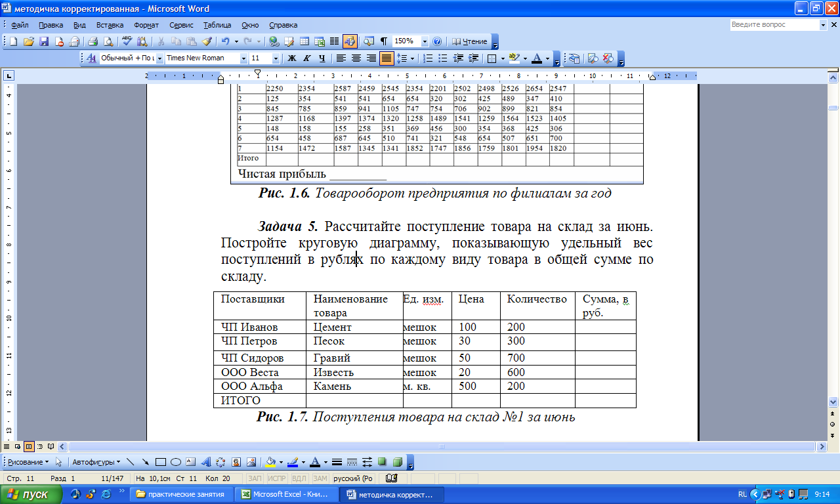Viewport: 840px width, 504px height.
Task: Open the 150% zoom dropdown
Action: pyautogui.click(x=425, y=41)
